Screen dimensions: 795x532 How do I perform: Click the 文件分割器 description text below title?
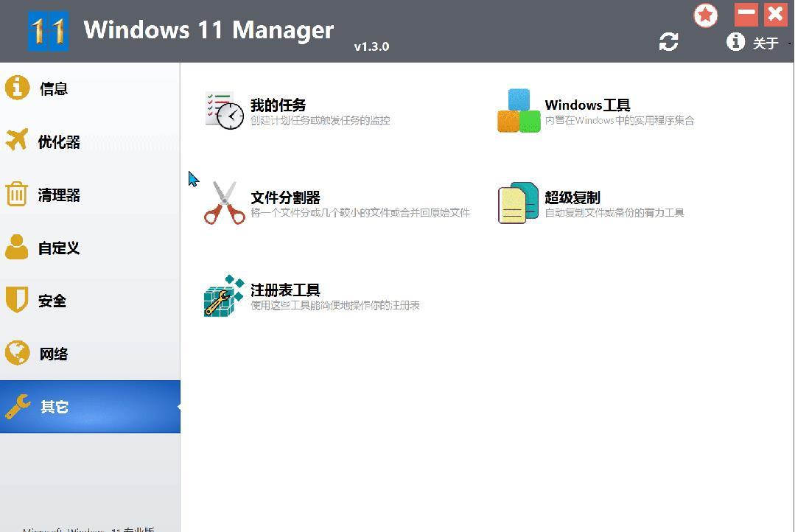tap(360, 212)
